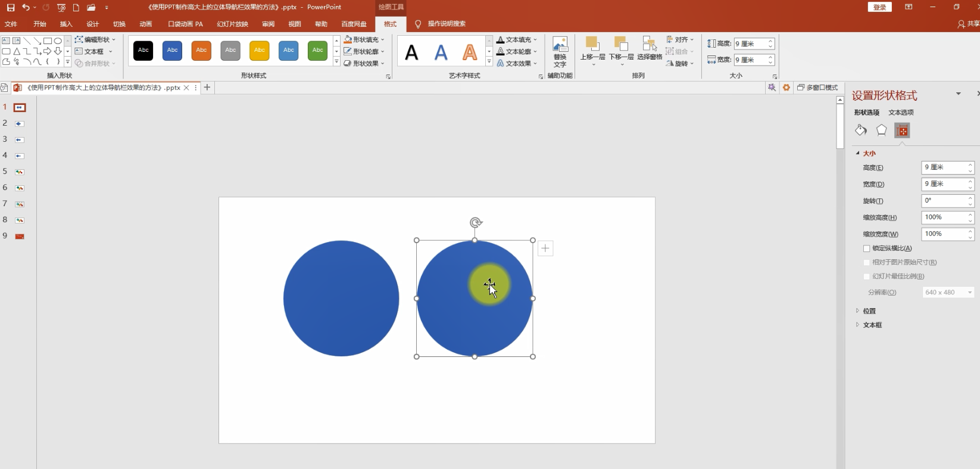Click the orange gear icon in tab bar

point(787,88)
